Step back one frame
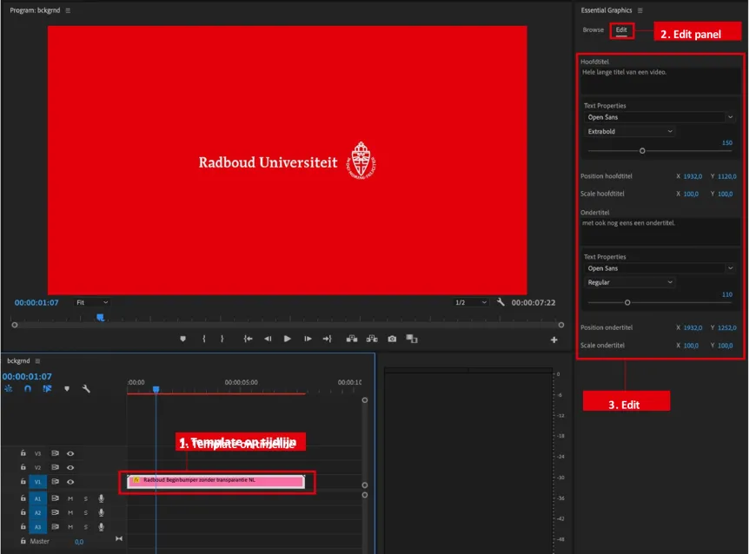 [268, 340]
